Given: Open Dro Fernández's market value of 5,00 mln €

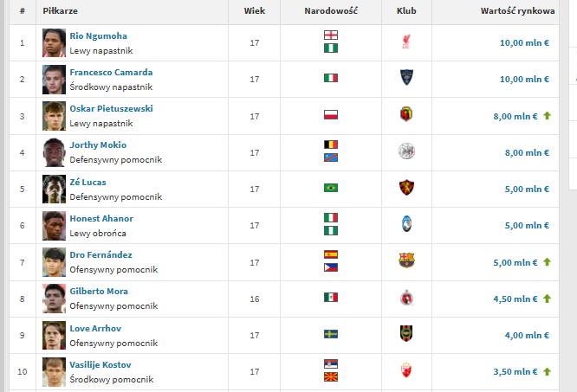Looking at the screenshot, I should click(x=515, y=263).
